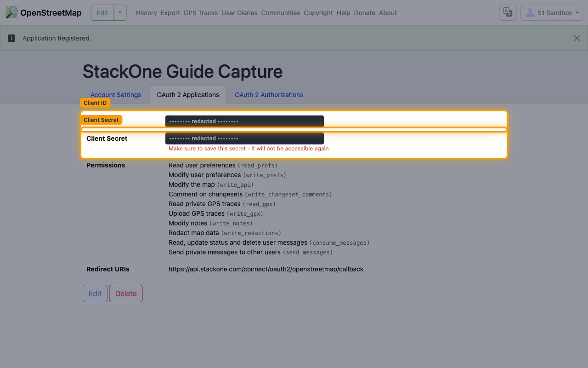This screenshot has height=368, width=588.
Task: Open the S1 Sandbox user menu
Action: (552, 13)
